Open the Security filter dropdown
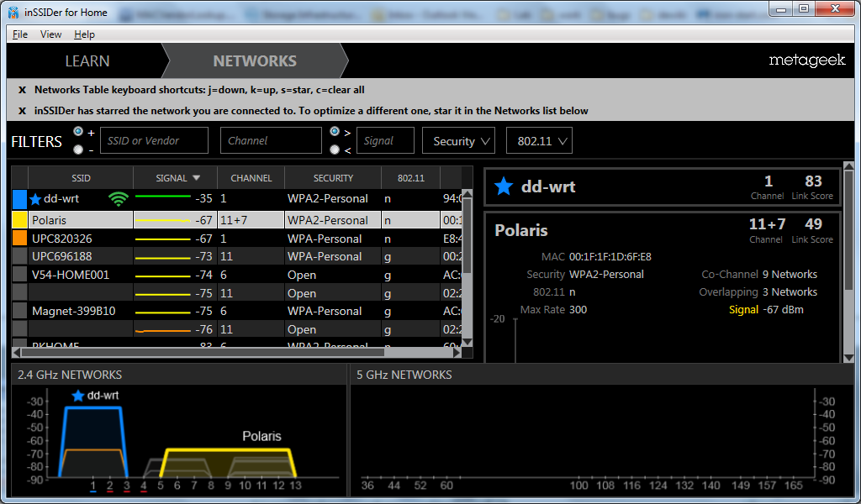This screenshot has height=504, width=861. (x=458, y=140)
